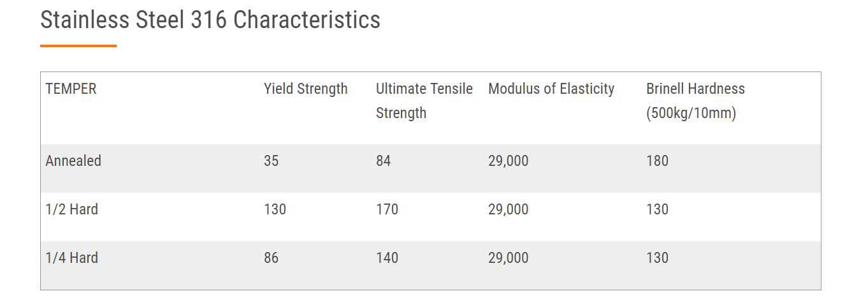Click Annealed tensile strength value 84

(x=384, y=161)
